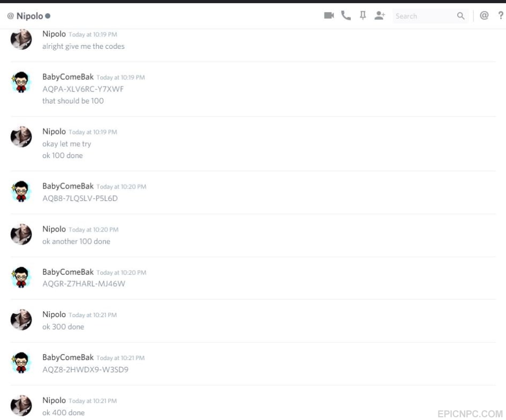Open BabyComeBak's avatar beside the AQGR-Z7HARL-MJ46W message

click(x=21, y=277)
